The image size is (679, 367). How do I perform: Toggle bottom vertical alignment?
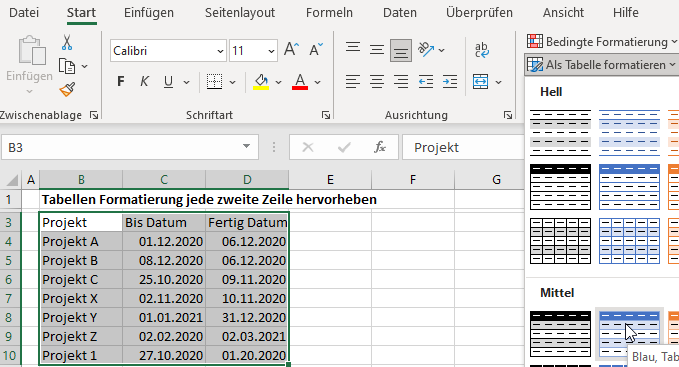pyautogui.click(x=401, y=50)
